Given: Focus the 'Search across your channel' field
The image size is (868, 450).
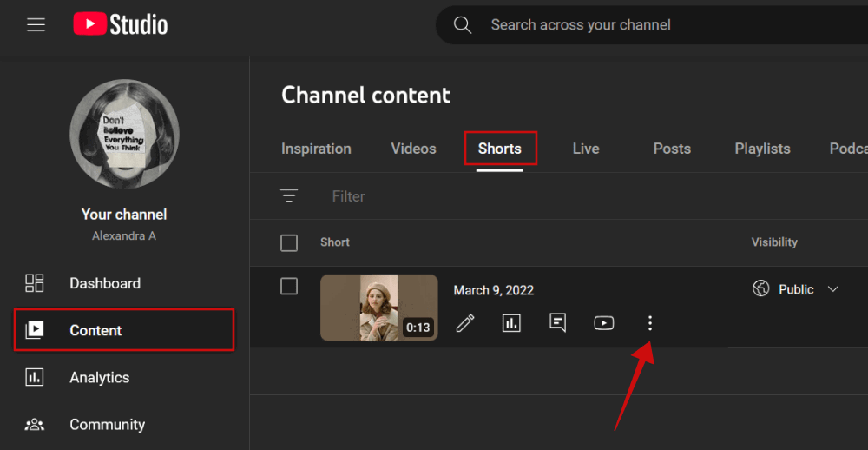Looking at the screenshot, I should 581,25.
